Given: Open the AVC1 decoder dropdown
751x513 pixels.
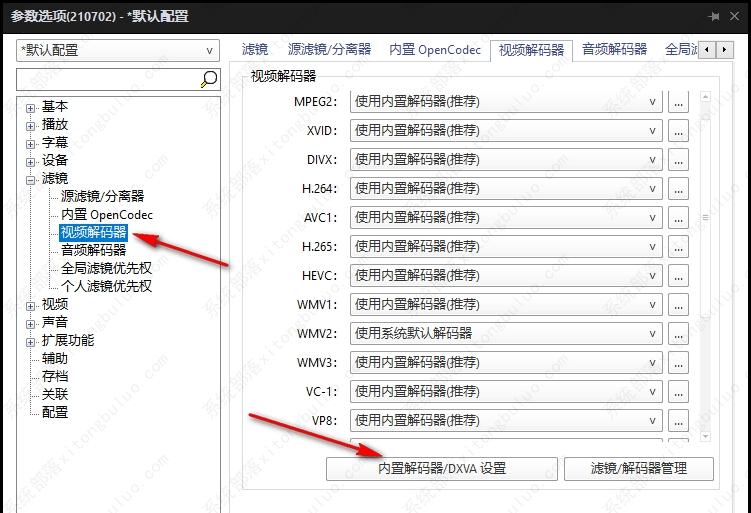Looking at the screenshot, I should pos(506,218).
